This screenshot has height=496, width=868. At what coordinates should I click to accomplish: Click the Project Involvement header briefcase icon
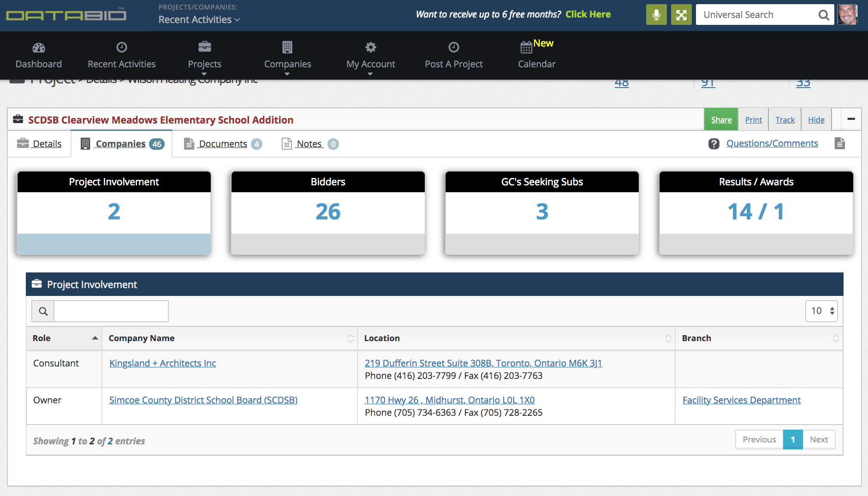tap(37, 284)
